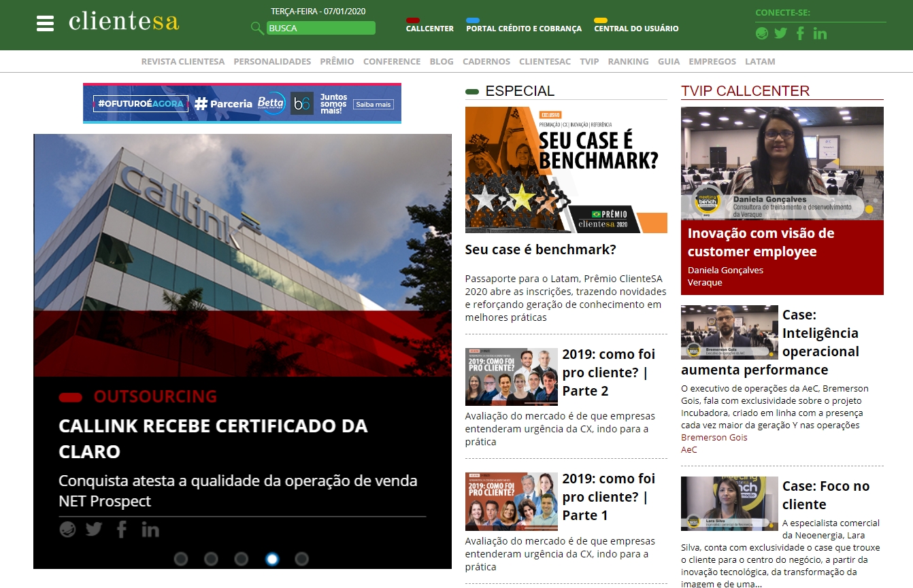Screen dimensions: 913x588
Task: Go to the Ranking menu item
Action: click(x=628, y=61)
